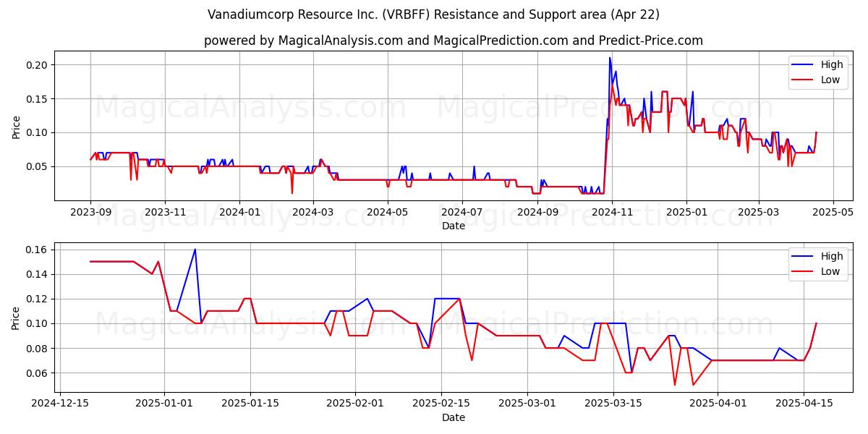Image resolution: width=868 pixels, height=434 pixels.
Task: Click the 2024-07 tick label
Action: coord(461,212)
